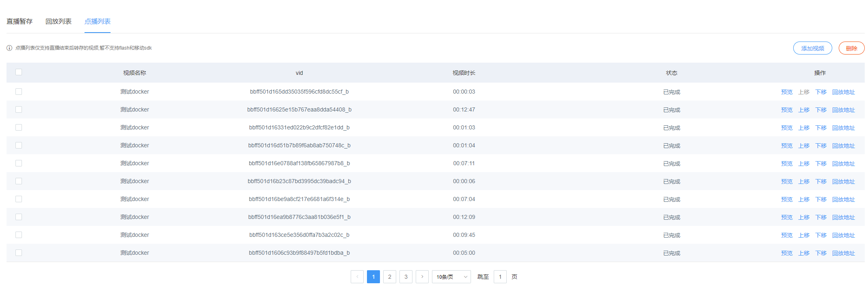Click 预览 on the 00:09:45 row

click(787, 235)
